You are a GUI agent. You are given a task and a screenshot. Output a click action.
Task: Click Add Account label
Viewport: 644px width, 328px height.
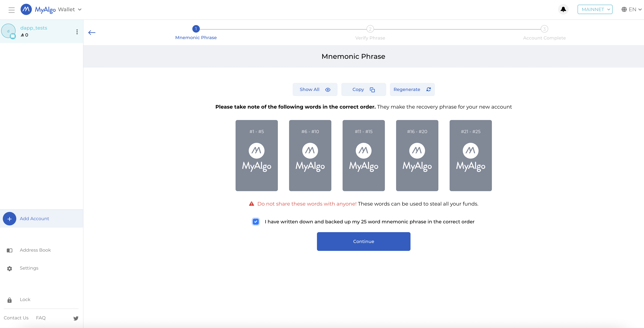pos(34,219)
